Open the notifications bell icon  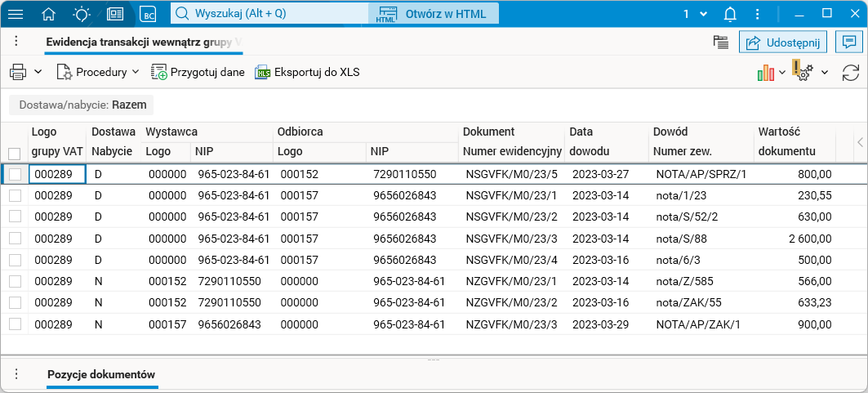coord(730,14)
